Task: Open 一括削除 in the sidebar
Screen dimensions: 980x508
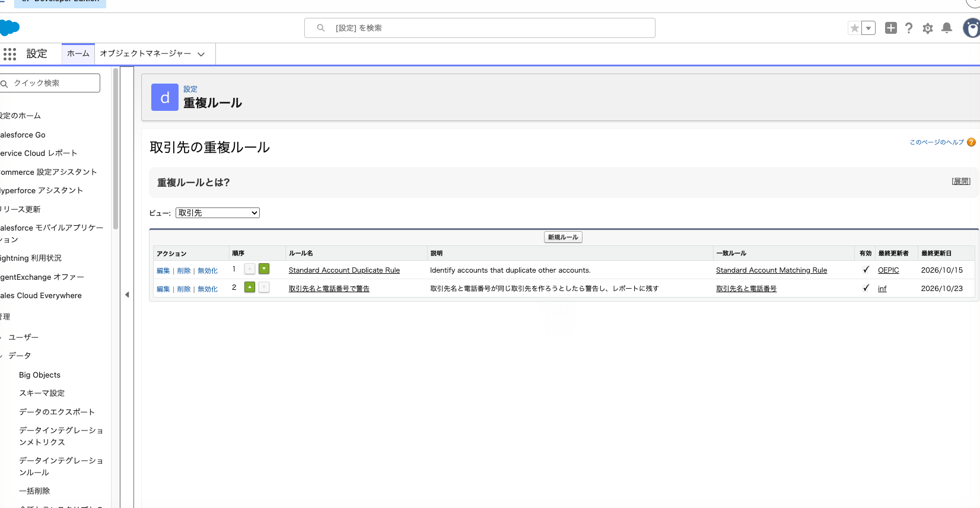Action: click(x=34, y=491)
